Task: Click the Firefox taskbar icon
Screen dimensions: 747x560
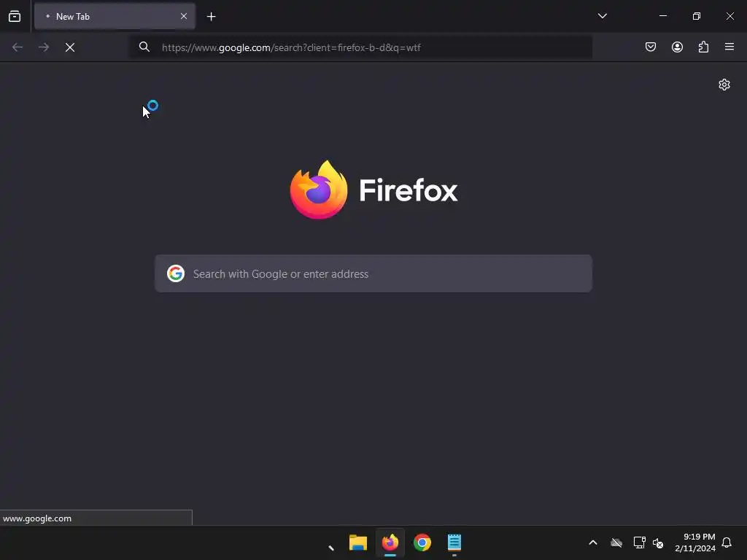Action: [390, 542]
